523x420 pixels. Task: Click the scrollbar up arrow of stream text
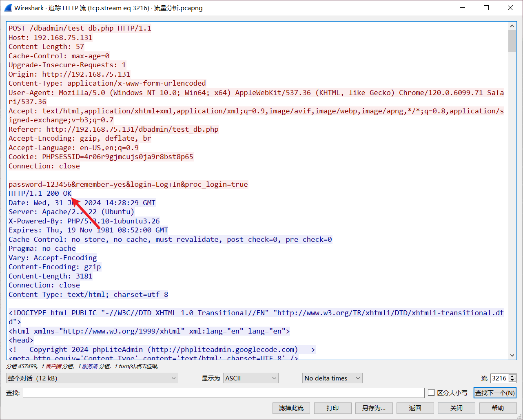[512, 26]
